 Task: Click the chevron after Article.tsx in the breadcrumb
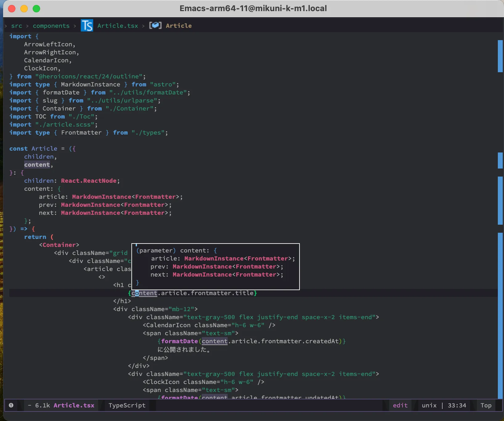pyautogui.click(x=143, y=26)
